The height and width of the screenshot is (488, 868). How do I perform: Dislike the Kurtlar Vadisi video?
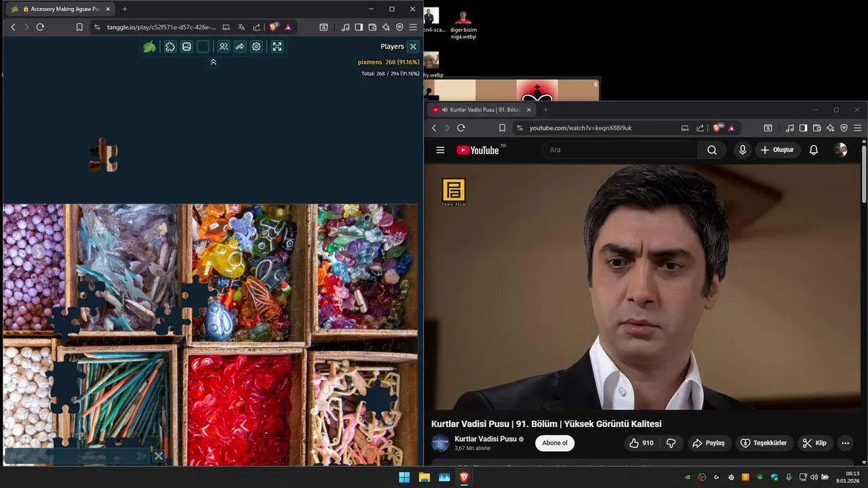[x=671, y=443]
